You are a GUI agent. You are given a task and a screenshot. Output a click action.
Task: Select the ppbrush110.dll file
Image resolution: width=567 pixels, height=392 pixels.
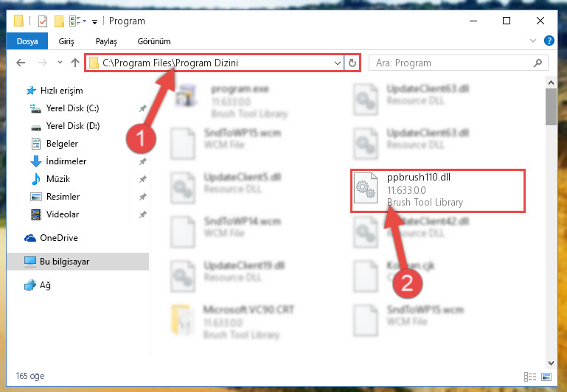click(438, 190)
